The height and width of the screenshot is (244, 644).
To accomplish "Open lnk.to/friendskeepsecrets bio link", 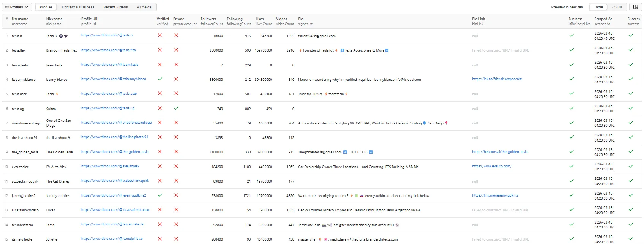I will (497, 79).
